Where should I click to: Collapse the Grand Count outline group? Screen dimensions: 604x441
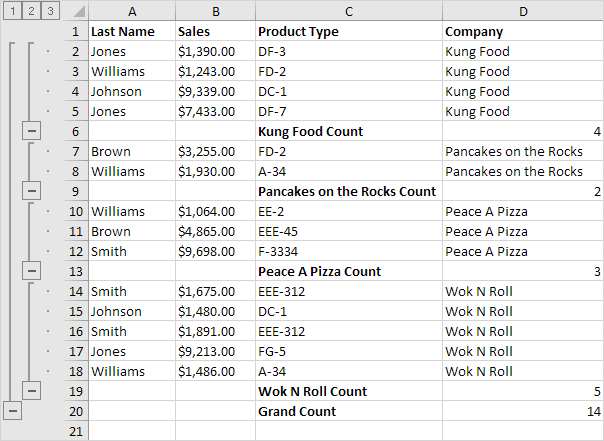(x=11, y=410)
